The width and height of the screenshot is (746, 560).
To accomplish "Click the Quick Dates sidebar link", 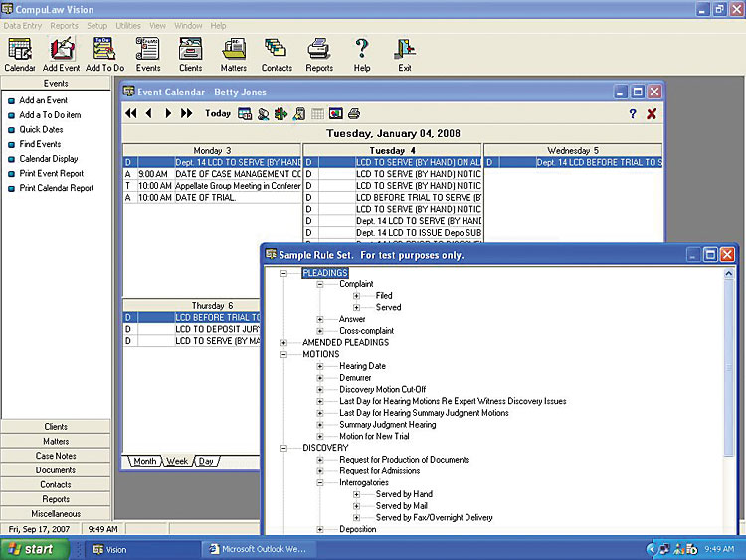I will click(41, 130).
